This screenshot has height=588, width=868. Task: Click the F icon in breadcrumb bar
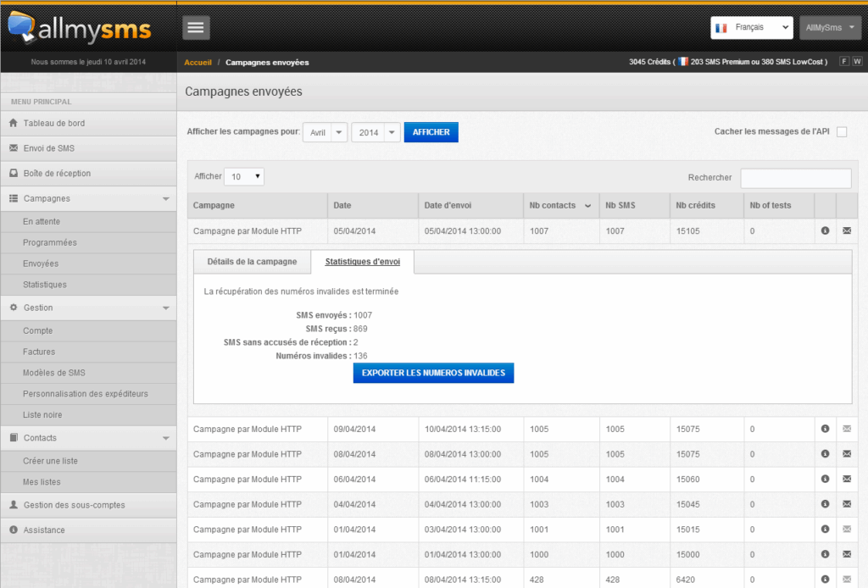pos(844,61)
